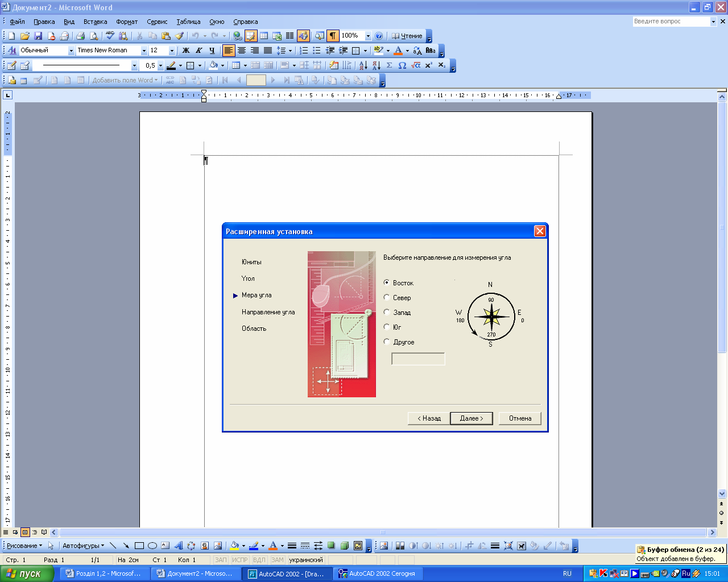Viewport: 728px width, 582px height.
Task: Save the document with the floppy icon
Action: tap(38, 36)
